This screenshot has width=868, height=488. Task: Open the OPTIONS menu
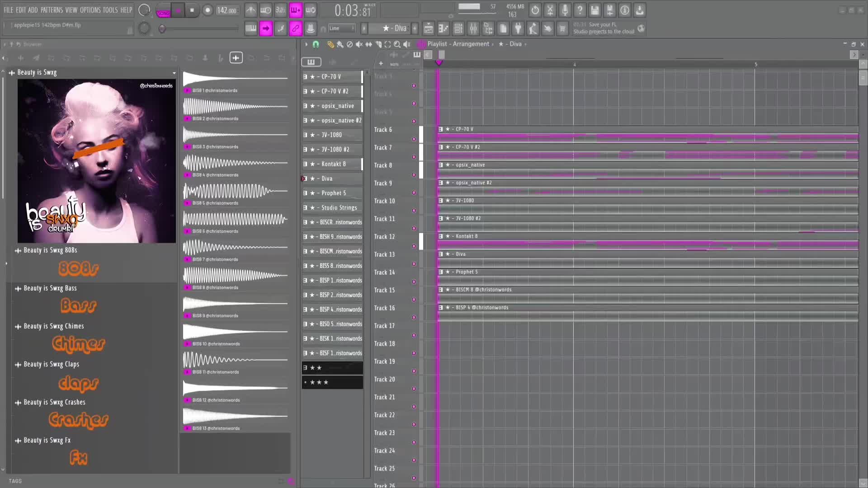coord(90,10)
